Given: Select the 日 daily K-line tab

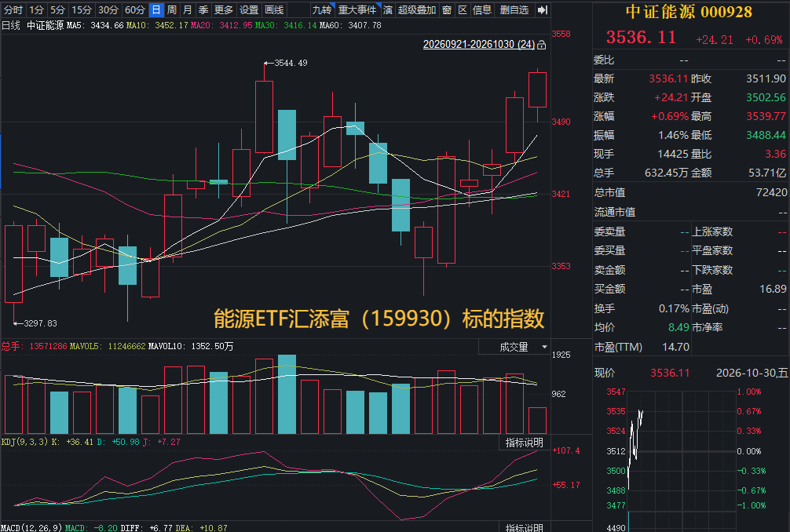Looking at the screenshot, I should 156,9.
